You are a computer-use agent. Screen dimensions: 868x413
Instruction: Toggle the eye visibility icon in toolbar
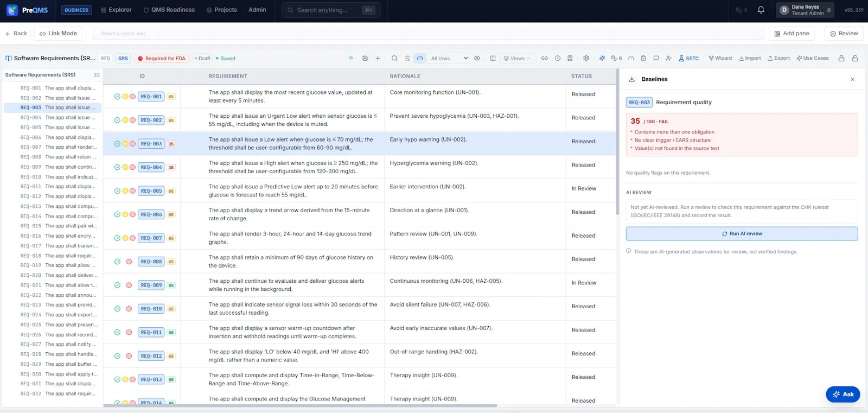477,58
